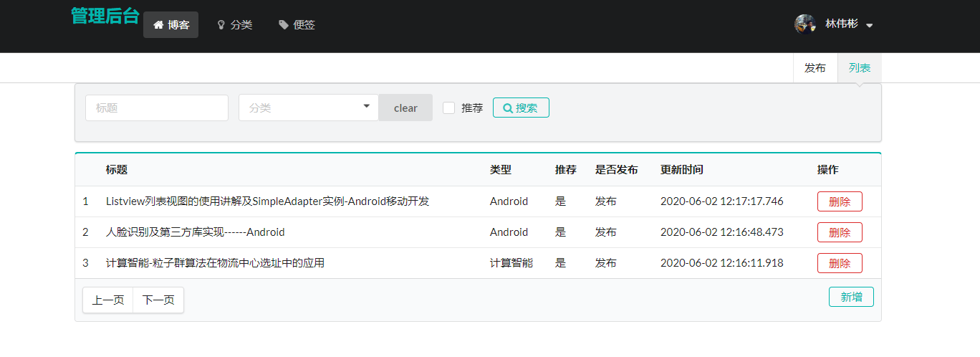The image size is (980, 357).
Task: Click the tag icon beside 便签
Action: (284, 25)
